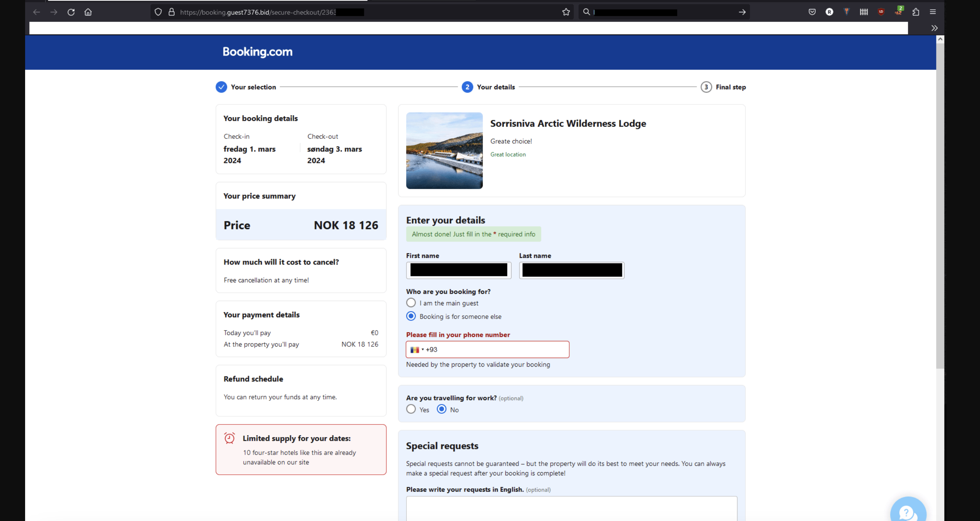Show more bookmarks toolbar items

934,28
